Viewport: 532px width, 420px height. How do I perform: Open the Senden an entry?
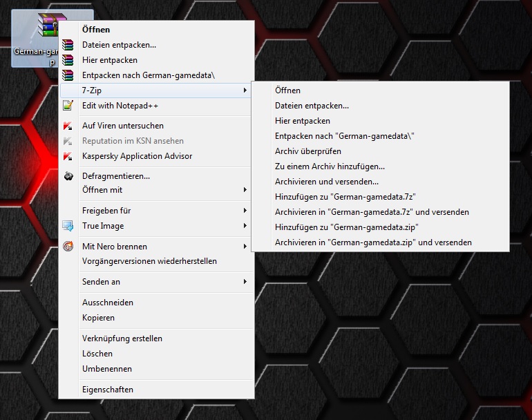point(156,282)
